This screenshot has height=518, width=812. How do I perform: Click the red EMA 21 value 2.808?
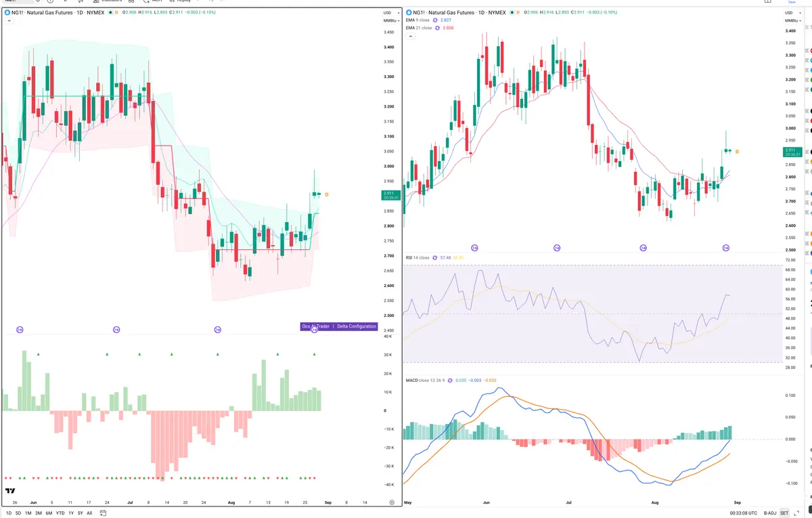pos(448,28)
